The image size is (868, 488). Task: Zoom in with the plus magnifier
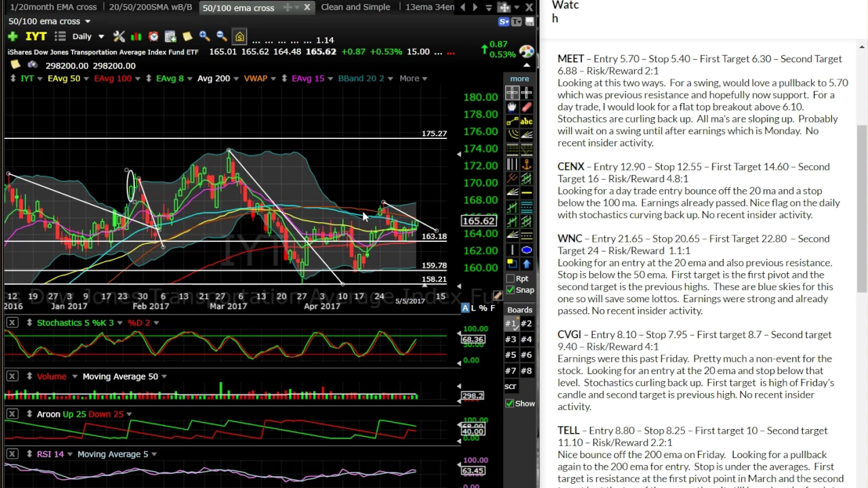click(204, 37)
